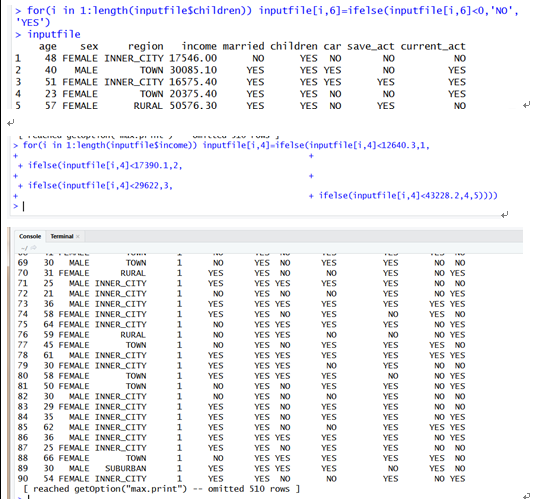
Task: Click row number 76 in console output
Action: coord(23,335)
